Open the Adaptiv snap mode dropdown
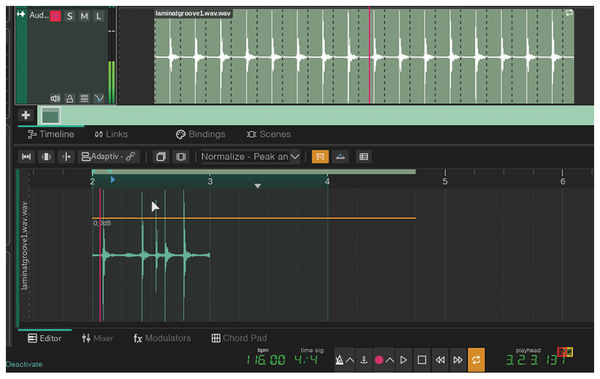The height and width of the screenshot is (379, 600). pyautogui.click(x=109, y=157)
